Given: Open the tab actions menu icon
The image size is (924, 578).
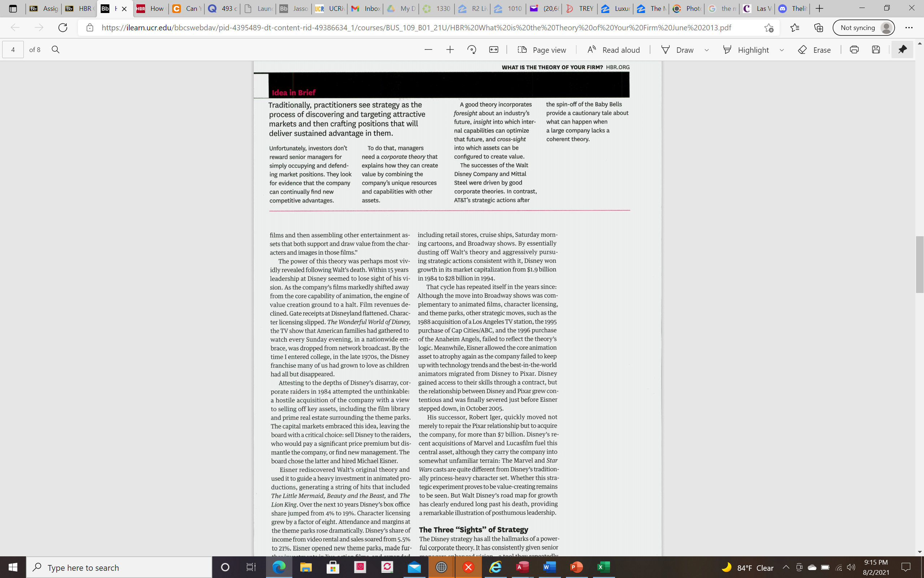Looking at the screenshot, I should 13,8.
